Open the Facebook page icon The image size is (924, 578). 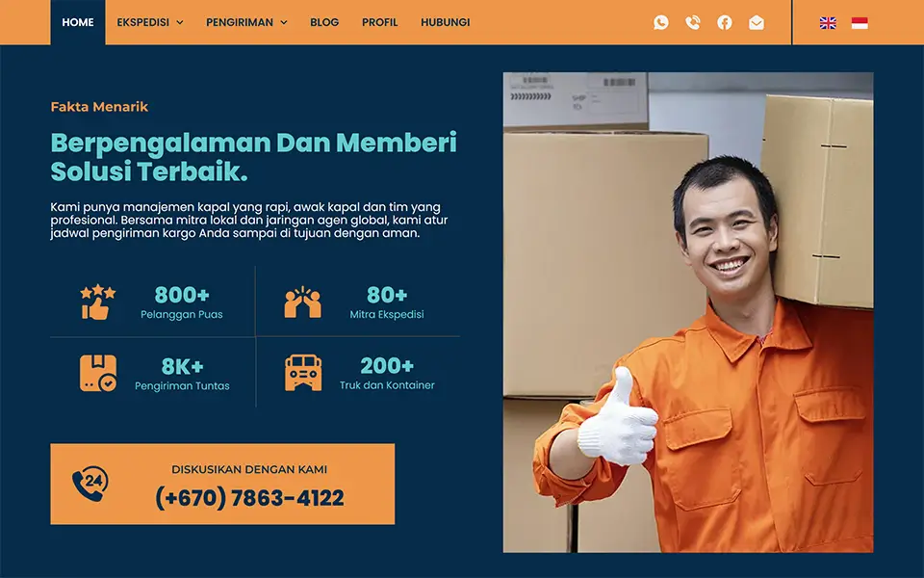coord(724,22)
